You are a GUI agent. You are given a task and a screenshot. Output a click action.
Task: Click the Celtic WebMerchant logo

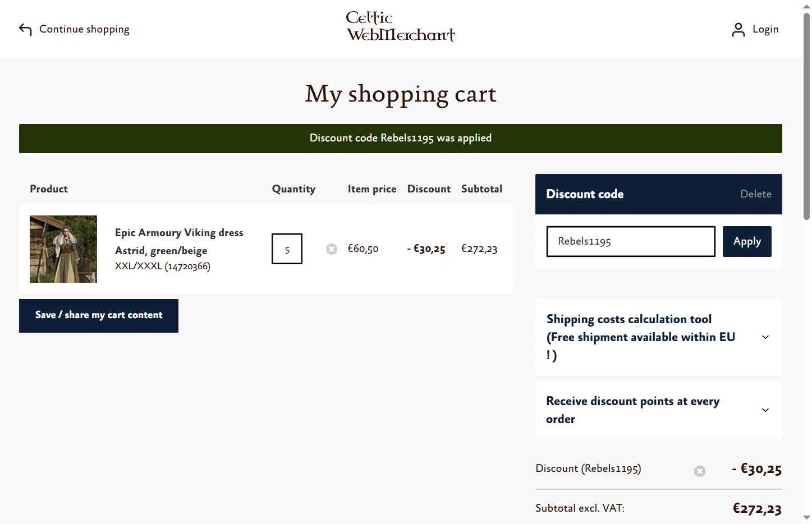tap(401, 26)
